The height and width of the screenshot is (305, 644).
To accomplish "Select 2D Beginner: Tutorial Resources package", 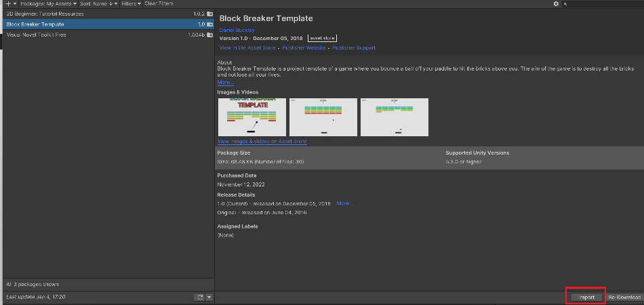I will [x=108, y=14].
